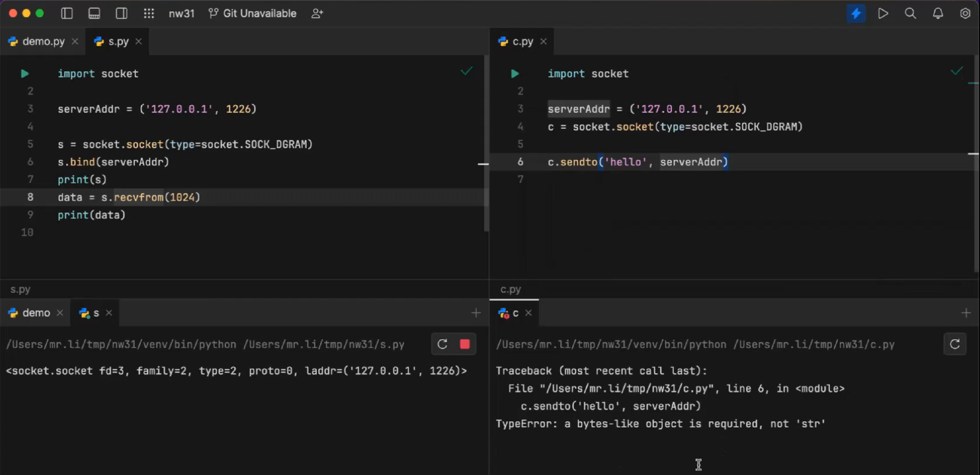Click the recvfrom call on line 8

(x=139, y=197)
